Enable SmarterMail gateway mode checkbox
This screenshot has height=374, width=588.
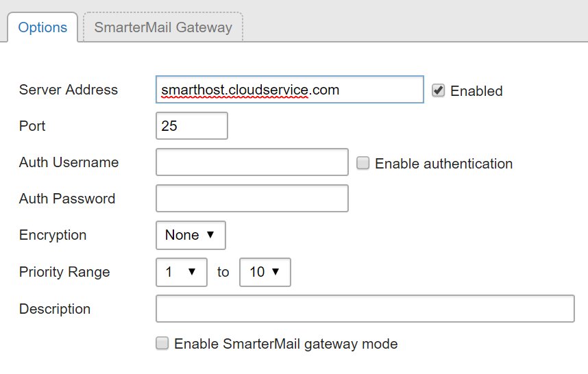pos(162,343)
